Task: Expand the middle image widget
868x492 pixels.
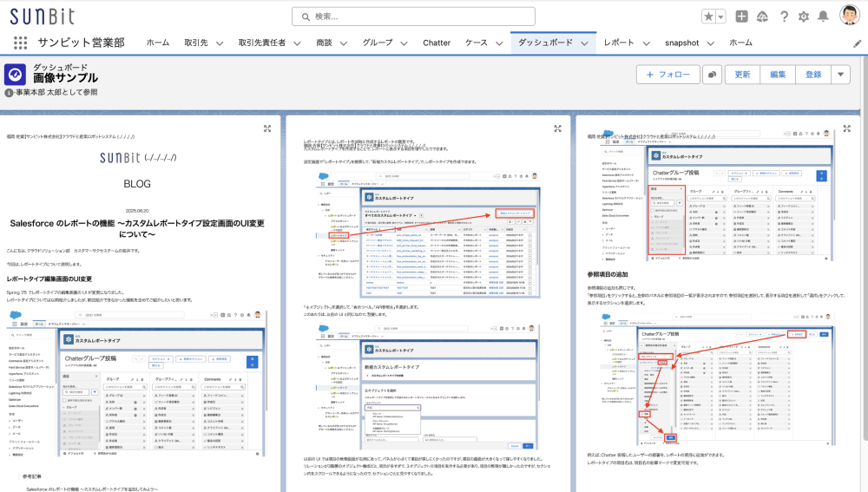Action: 557,128
